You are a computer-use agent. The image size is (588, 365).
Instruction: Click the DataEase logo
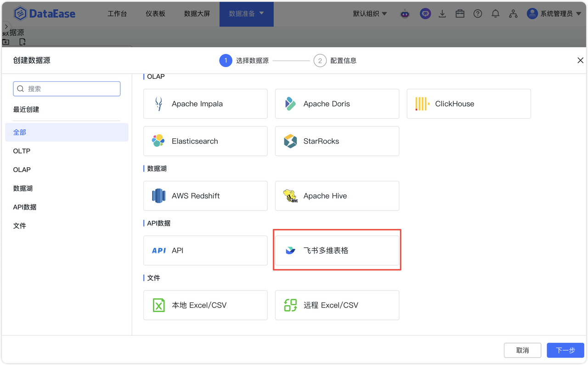click(45, 14)
